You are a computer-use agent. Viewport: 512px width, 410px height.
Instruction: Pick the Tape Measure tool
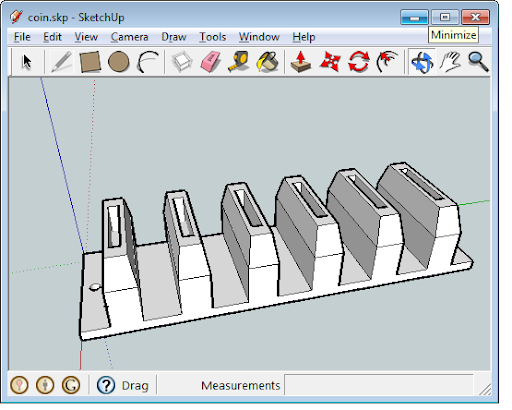tap(239, 62)
